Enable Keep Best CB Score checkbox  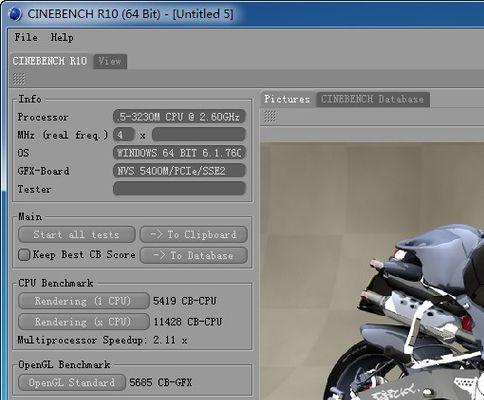click(24, 255)
